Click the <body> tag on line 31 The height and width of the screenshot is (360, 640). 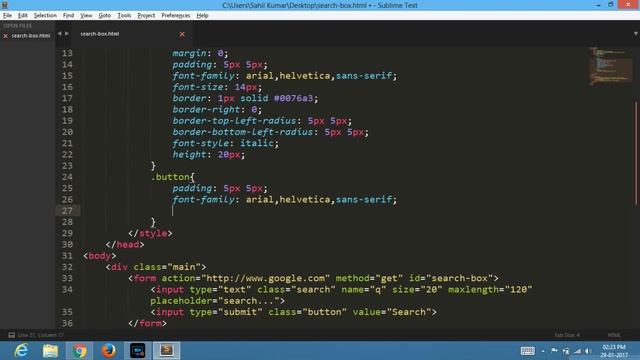100,256
